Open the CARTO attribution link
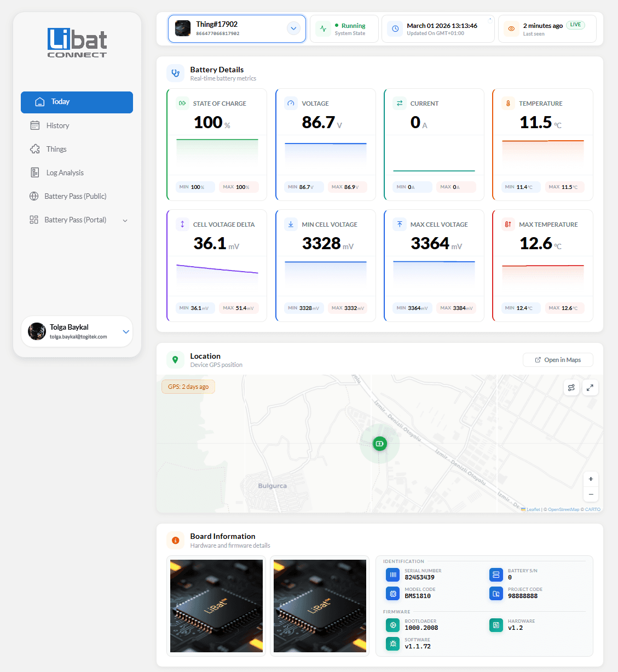This screenshot has height=672, width=618. 592,509
